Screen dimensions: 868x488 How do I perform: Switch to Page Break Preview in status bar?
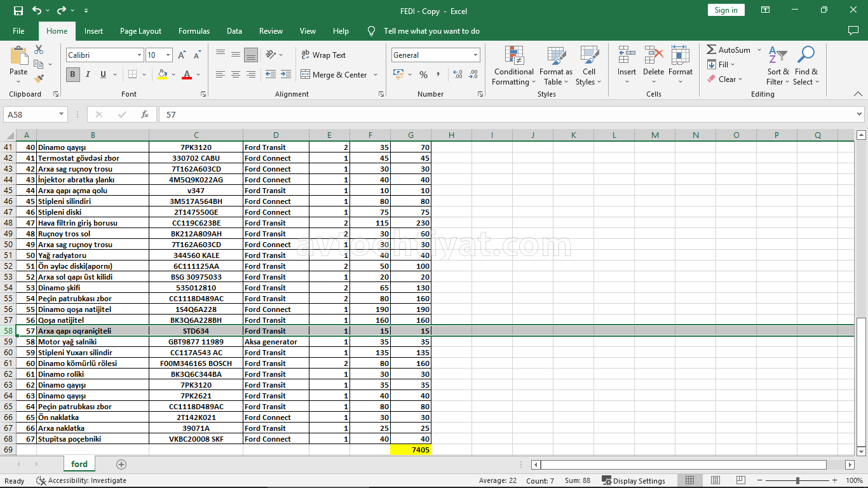[741, 480]
